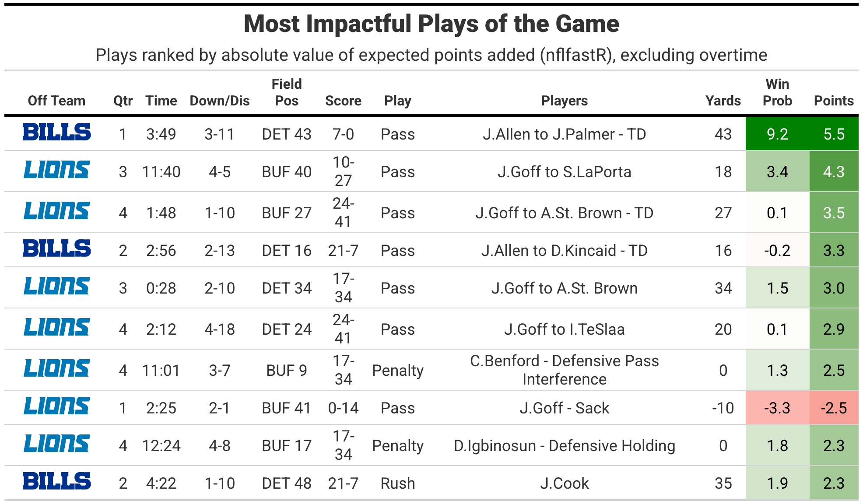Click the Lions logo in the J.Goff to I.TeSlaa row

[x=57, y=327]
